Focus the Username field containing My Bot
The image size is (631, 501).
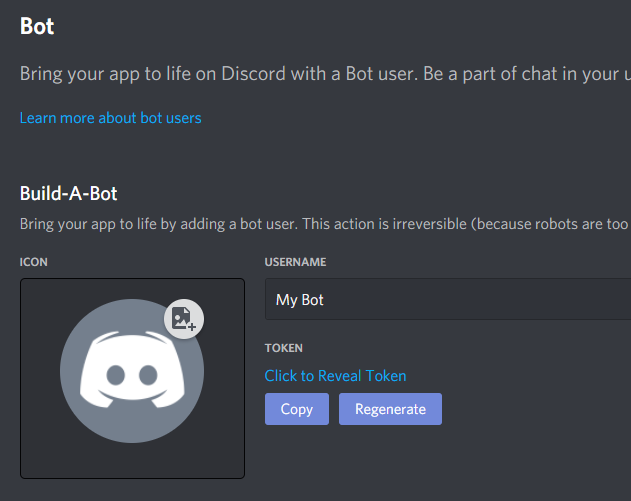click(450, 299)
